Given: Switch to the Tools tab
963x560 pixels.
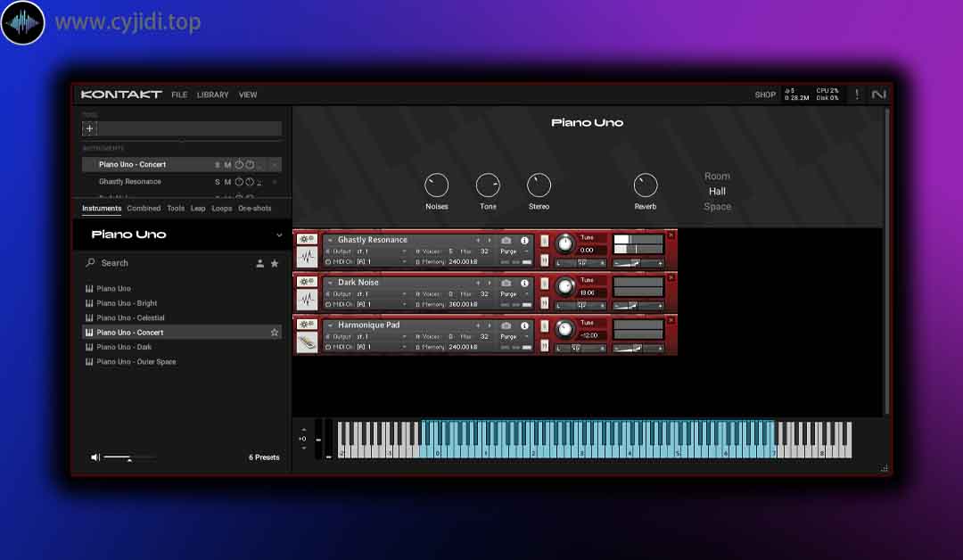Looking at the screenshot, I should 176,208.
